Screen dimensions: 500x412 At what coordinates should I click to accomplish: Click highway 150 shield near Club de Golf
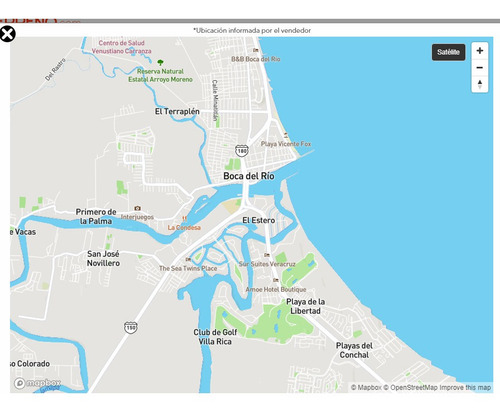(x=130, y=327)
